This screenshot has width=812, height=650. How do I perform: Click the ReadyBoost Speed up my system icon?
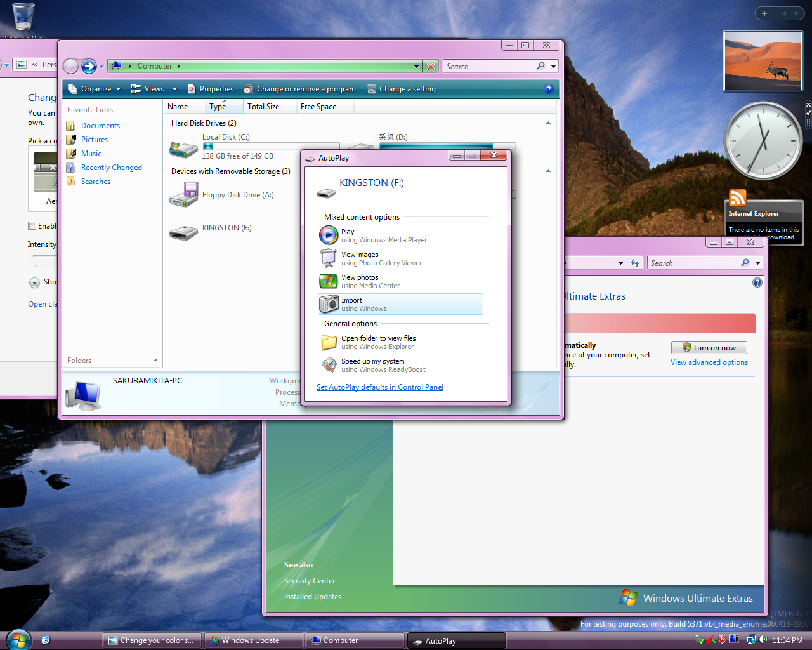[x=329, y=365]
